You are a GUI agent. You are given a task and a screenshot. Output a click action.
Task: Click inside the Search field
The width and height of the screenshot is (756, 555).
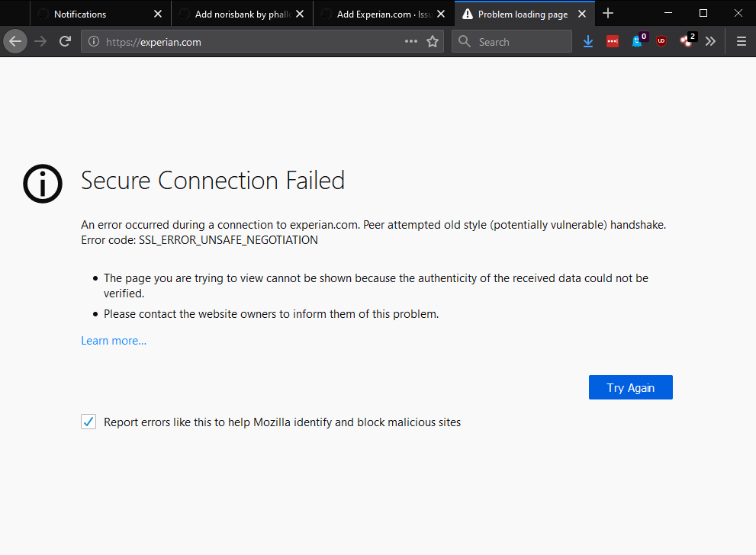511,41
